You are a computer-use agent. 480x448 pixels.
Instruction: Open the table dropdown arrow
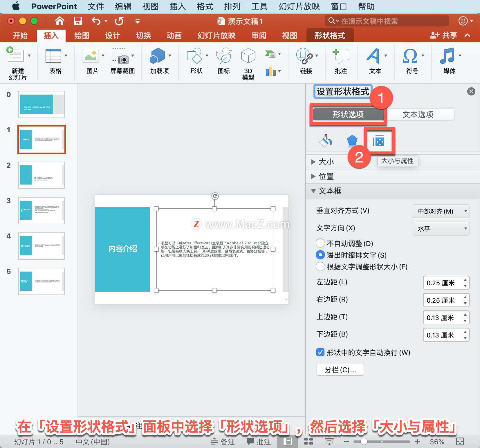click(66, 55)
